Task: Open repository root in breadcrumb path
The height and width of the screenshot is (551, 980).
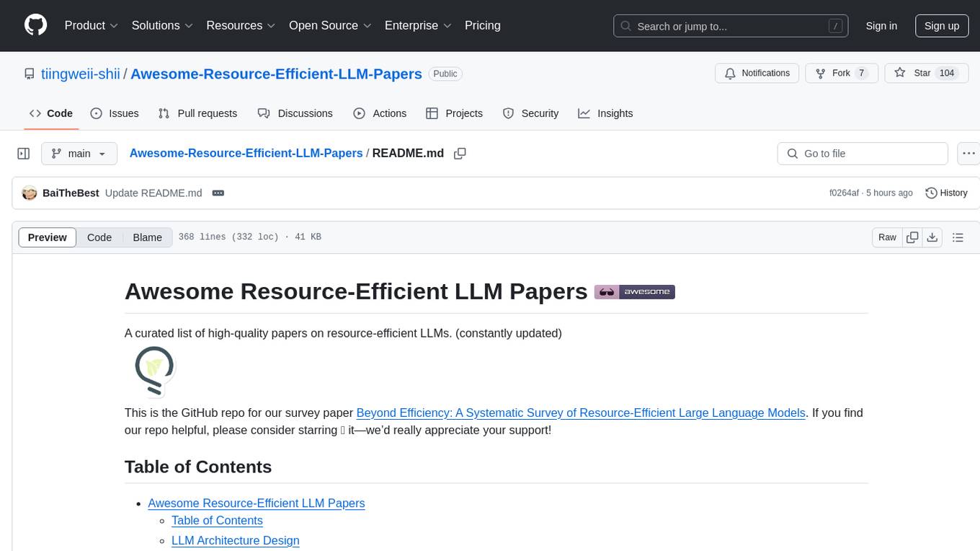Action: pos(246,153)
